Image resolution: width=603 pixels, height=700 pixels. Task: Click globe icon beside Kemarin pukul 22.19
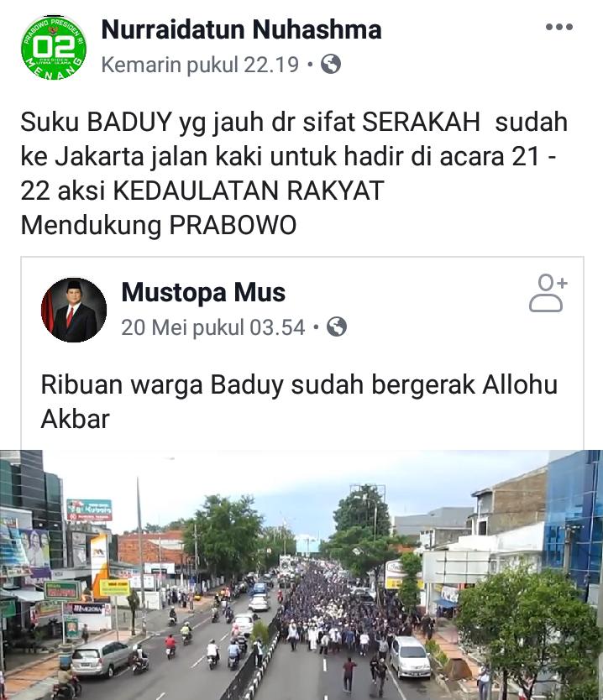(331, 64)
